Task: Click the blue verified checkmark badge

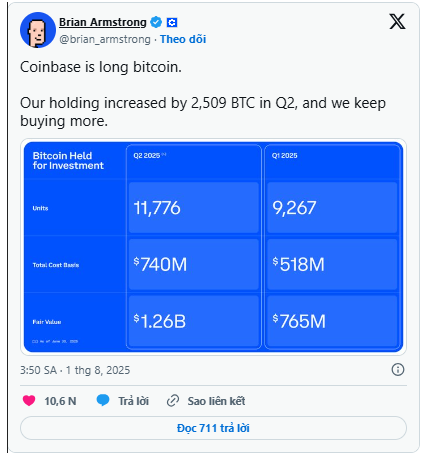Action: 156,22
